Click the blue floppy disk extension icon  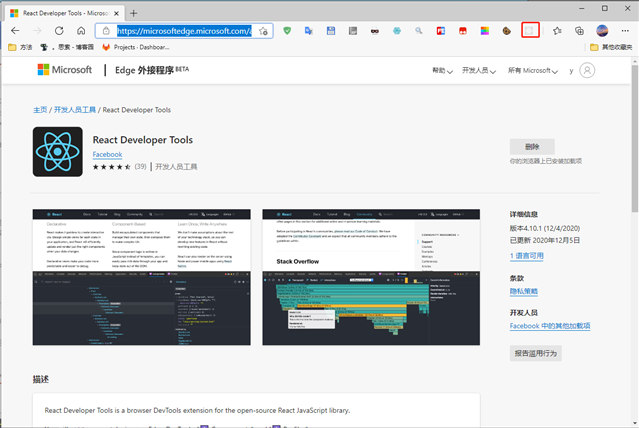pos(331,31)
